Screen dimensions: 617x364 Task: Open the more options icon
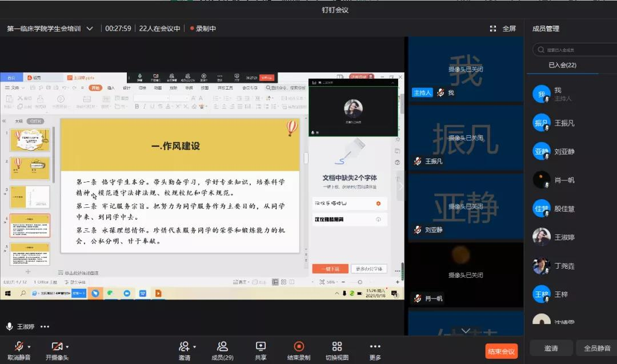[375, 347]
